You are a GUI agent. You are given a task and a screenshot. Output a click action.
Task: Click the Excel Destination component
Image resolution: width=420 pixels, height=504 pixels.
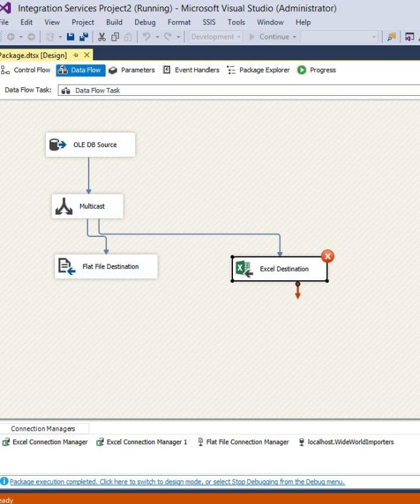280,269
